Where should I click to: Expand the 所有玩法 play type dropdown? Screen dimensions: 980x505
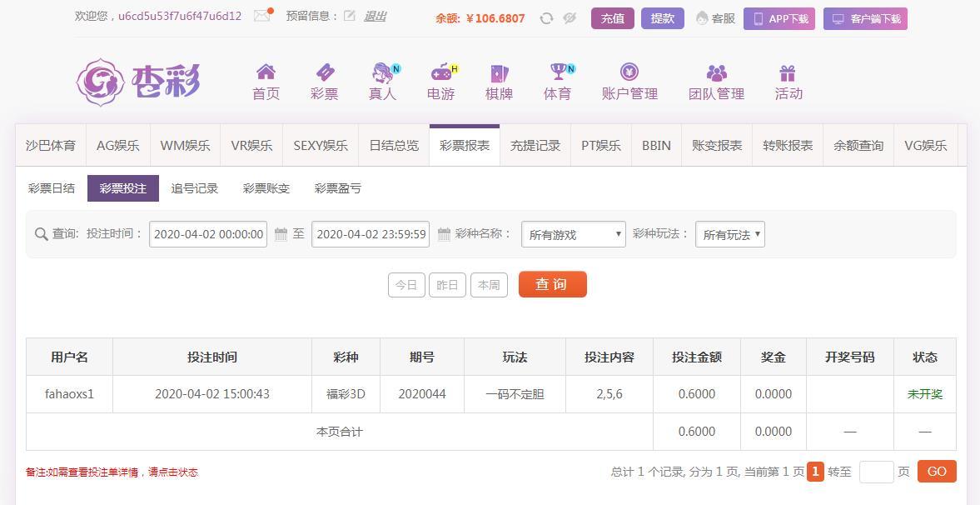[729, 235]
